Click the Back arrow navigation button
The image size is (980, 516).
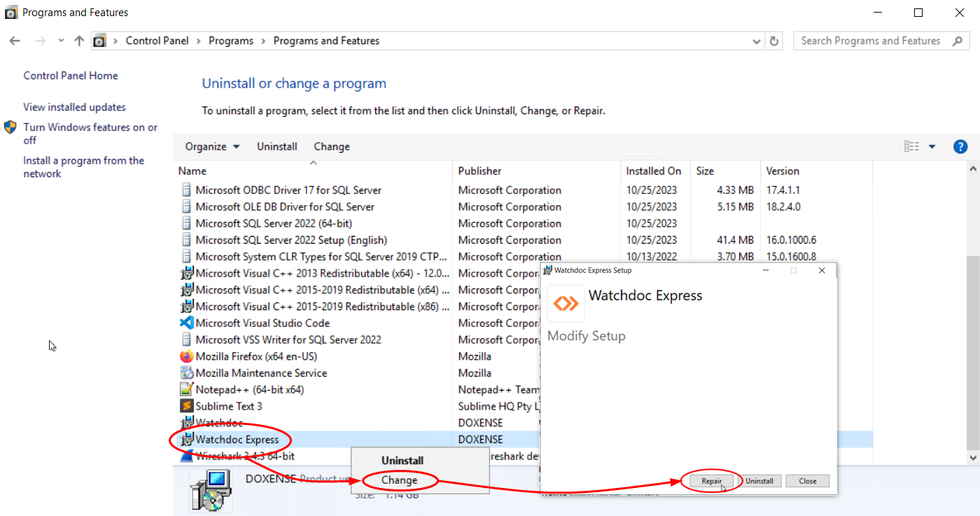point(15,41)
